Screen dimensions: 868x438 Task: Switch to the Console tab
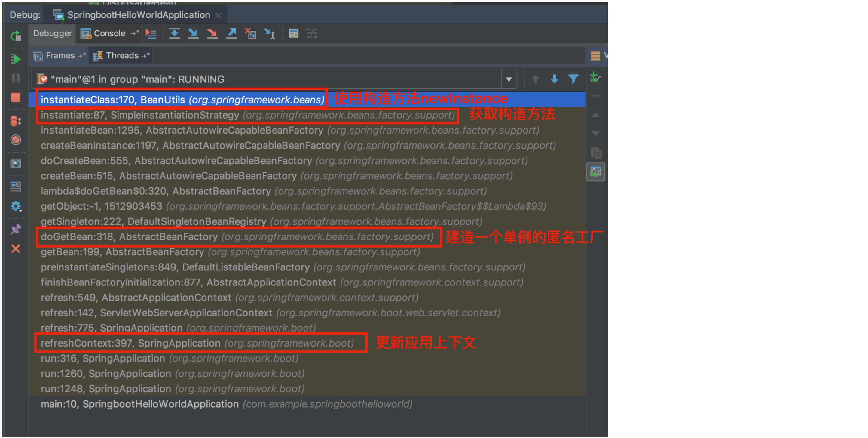(x=109, y=33)
